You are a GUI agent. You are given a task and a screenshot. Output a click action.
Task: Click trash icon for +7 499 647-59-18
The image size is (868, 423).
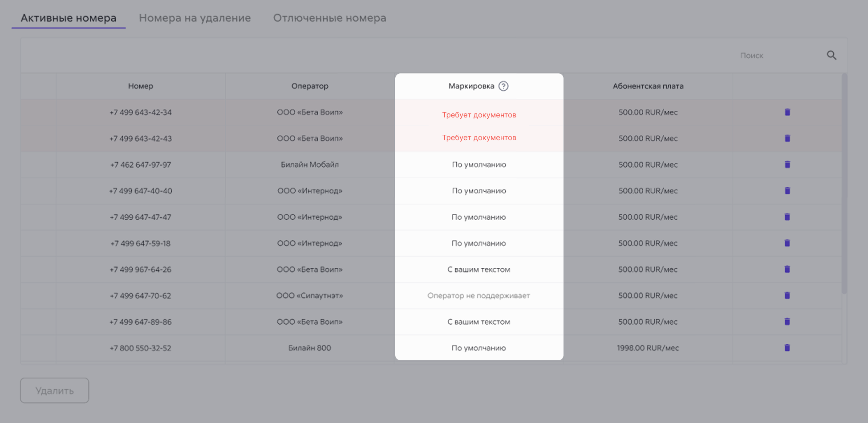click(x=787, y=243)
